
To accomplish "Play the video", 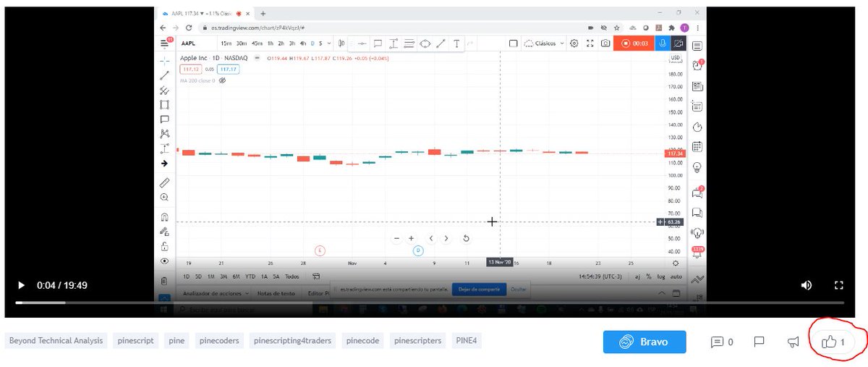I will point(21,285).
